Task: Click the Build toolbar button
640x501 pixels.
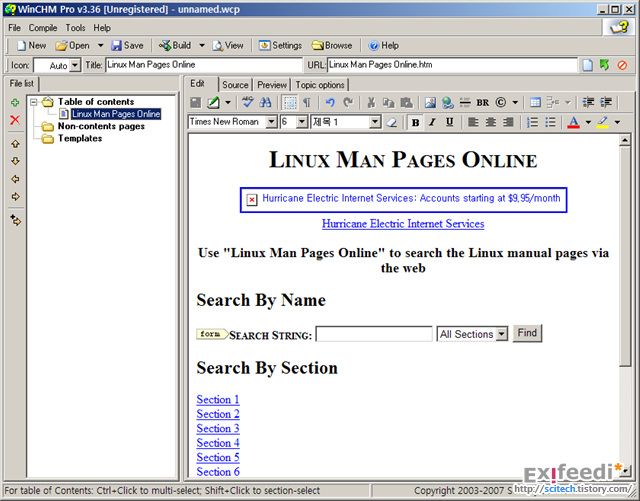Action: point(175,45)
